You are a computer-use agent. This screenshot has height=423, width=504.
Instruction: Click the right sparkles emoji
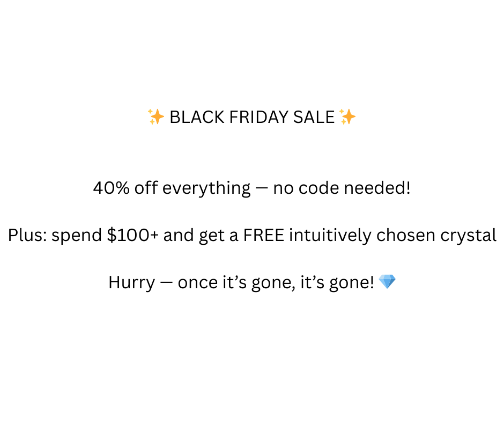[x=347, y=116]
